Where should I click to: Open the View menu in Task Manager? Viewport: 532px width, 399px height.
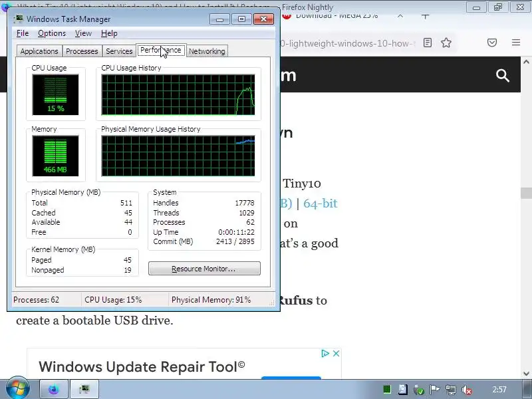click(x=83, y=33)
